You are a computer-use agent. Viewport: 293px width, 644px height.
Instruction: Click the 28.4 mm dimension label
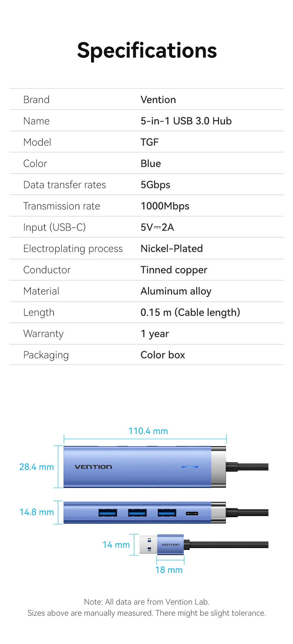pyautogui.click(x=37, y=467)
